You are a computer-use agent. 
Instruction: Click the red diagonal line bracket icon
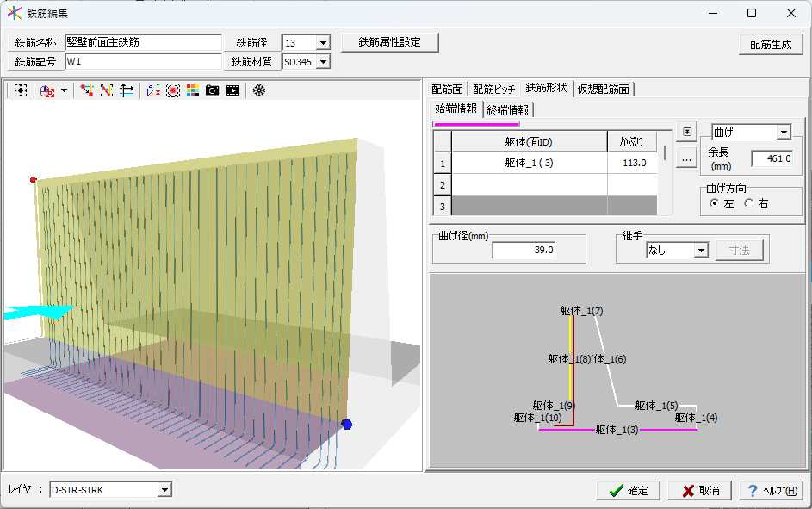107,90
